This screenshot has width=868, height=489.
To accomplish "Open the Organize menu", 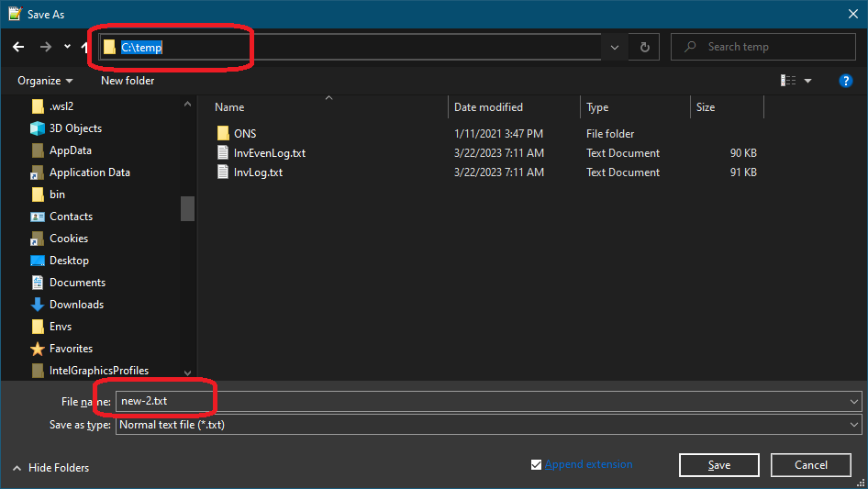I will [x=45, y=81].
